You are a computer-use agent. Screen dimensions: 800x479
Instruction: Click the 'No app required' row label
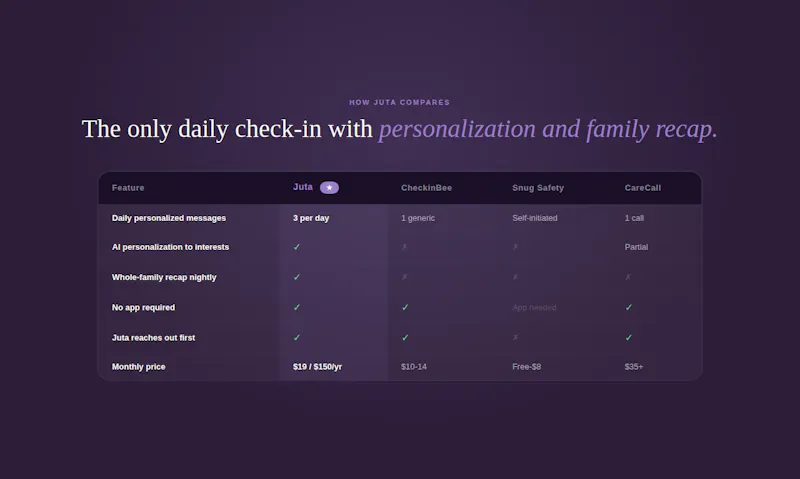point(143,307)
